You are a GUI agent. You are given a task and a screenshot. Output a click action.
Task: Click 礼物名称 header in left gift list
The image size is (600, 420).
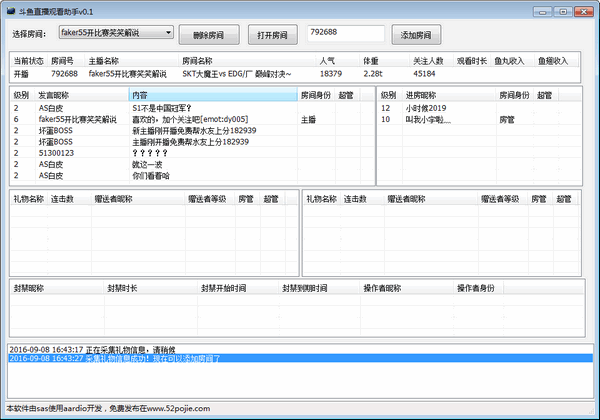coord(29,199)
